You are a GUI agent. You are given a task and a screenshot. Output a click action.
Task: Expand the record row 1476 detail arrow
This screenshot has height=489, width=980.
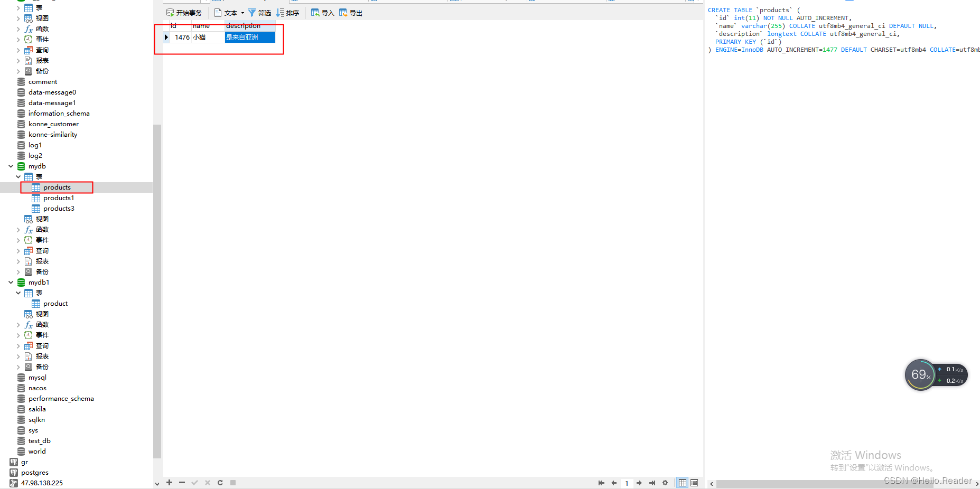pyautogui.click(x=166, y=37)
